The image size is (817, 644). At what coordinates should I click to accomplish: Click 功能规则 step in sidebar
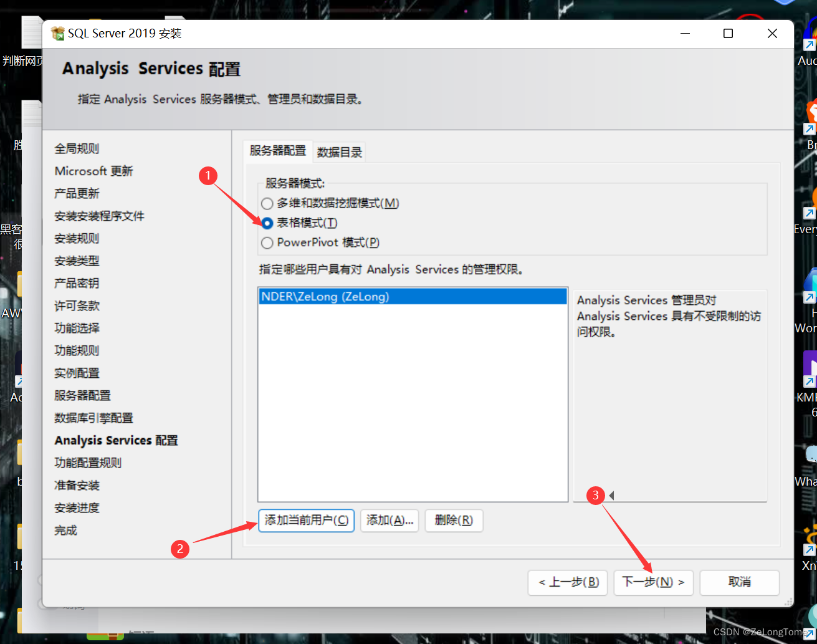[x=77, y=350]
